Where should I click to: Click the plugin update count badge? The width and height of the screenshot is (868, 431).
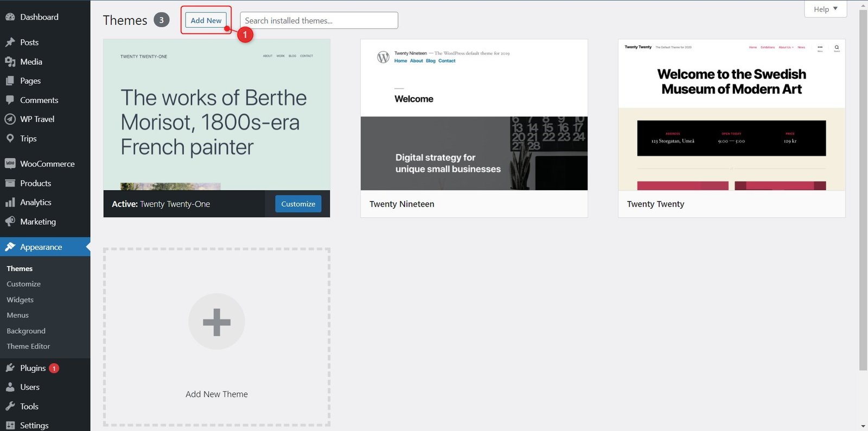(54, 368)
